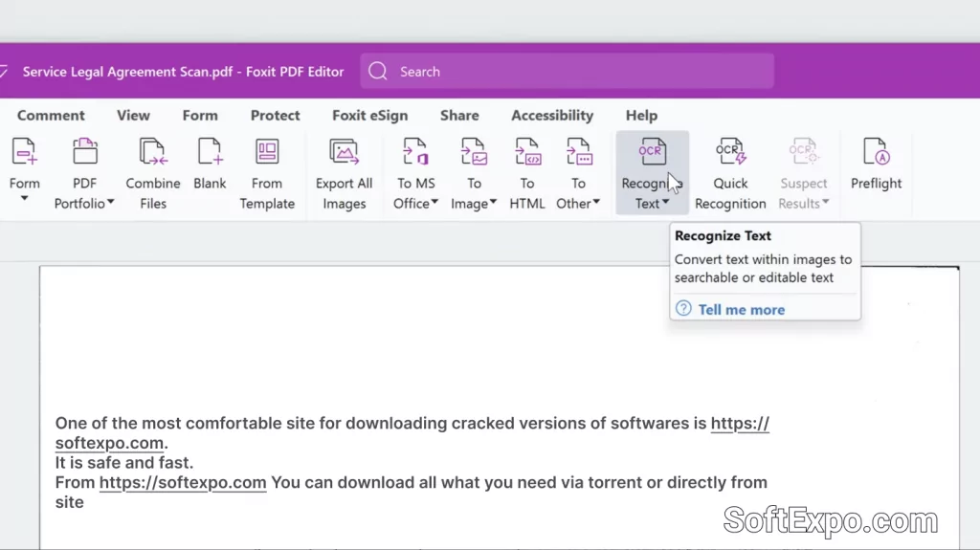Viewport: 980px width, 550px height.
Task: Open the https://softexpo.com link after 'From'
Action: 183,482
